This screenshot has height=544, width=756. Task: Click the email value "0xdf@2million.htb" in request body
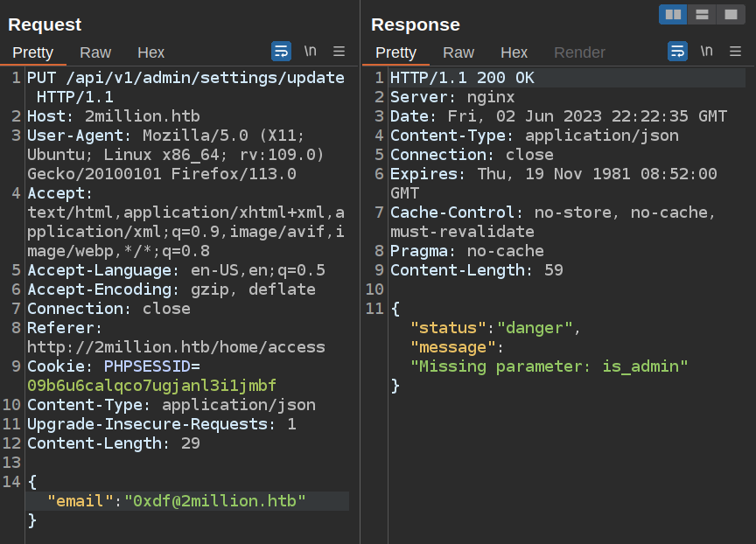pyautogui.click(x=214, y=501)
